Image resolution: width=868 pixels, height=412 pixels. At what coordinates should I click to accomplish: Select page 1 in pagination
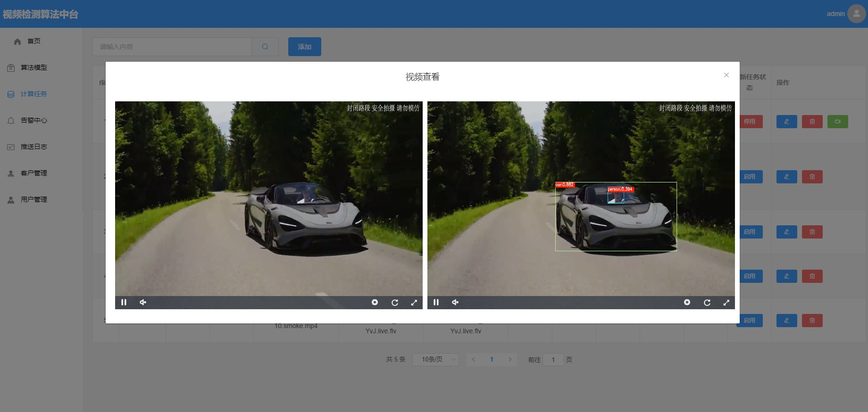coord(492,360)
